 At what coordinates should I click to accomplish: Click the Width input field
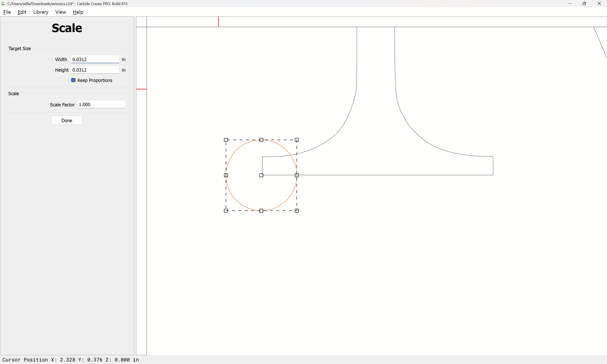[x=95, y=59]
